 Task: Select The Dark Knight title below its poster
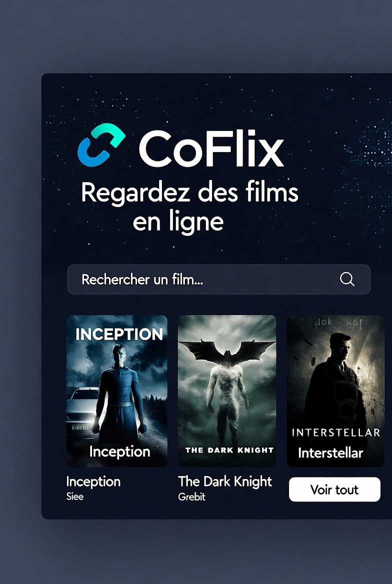[225, 481]
